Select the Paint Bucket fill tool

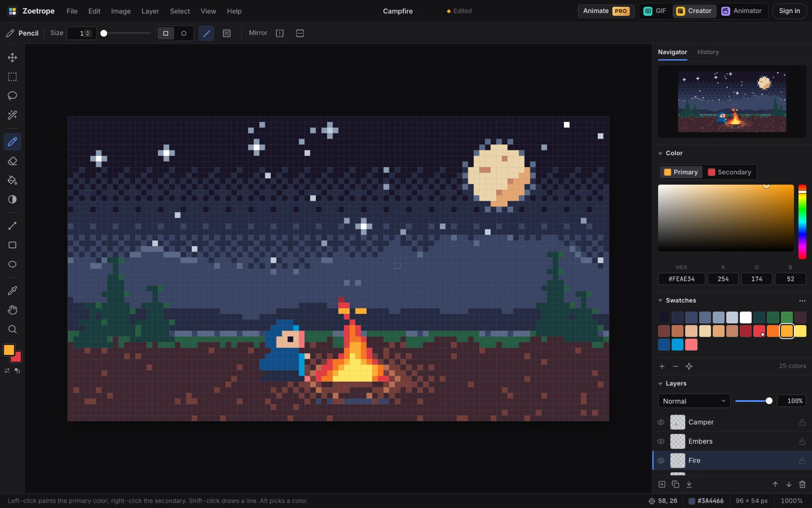(x=12, y=180)
